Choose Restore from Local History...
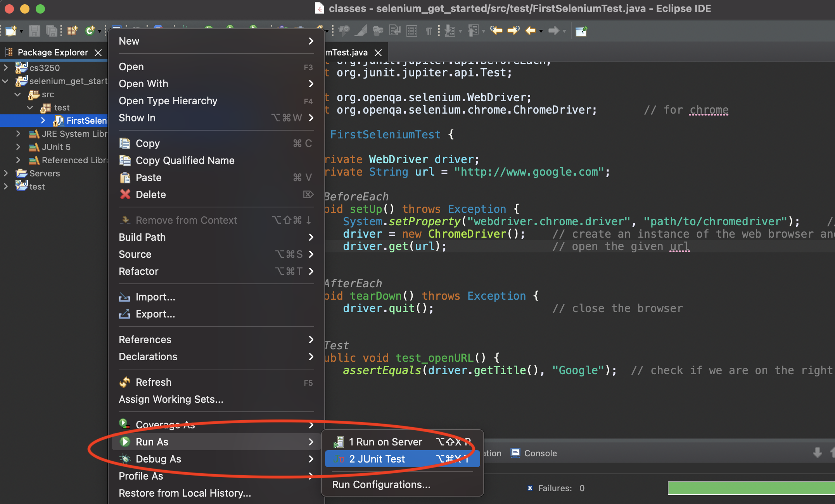835x504 pixels. (x=216, y=493)
